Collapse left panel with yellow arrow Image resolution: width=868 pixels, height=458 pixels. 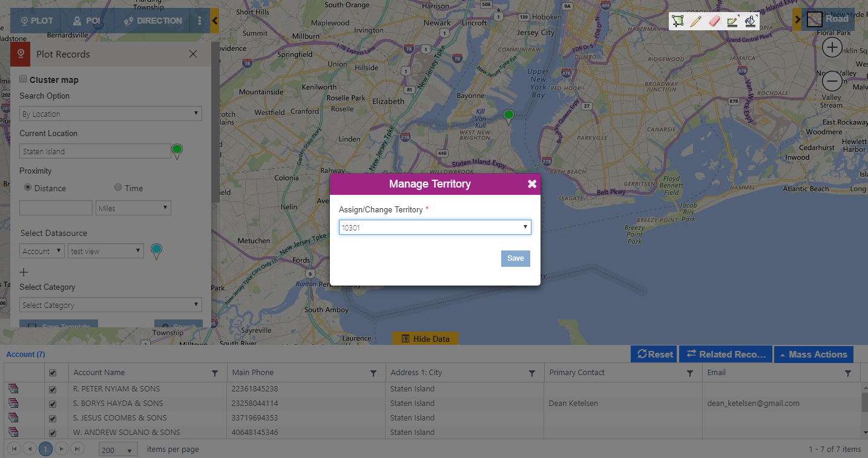pos(214,21)
